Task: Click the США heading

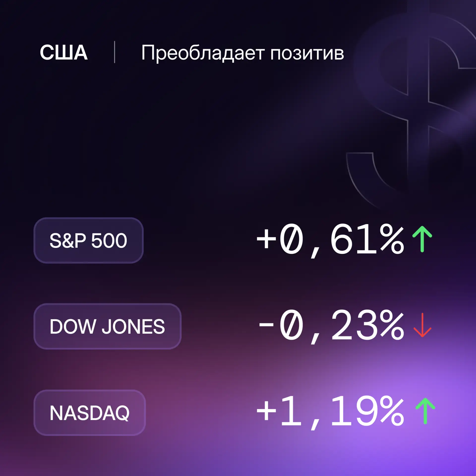Action: click(64, 52)
